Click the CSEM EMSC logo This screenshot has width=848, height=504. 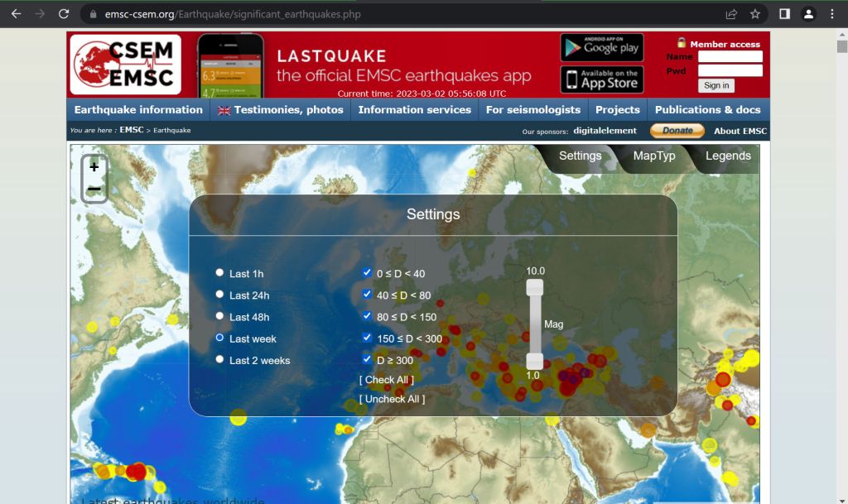coord(125,65)
